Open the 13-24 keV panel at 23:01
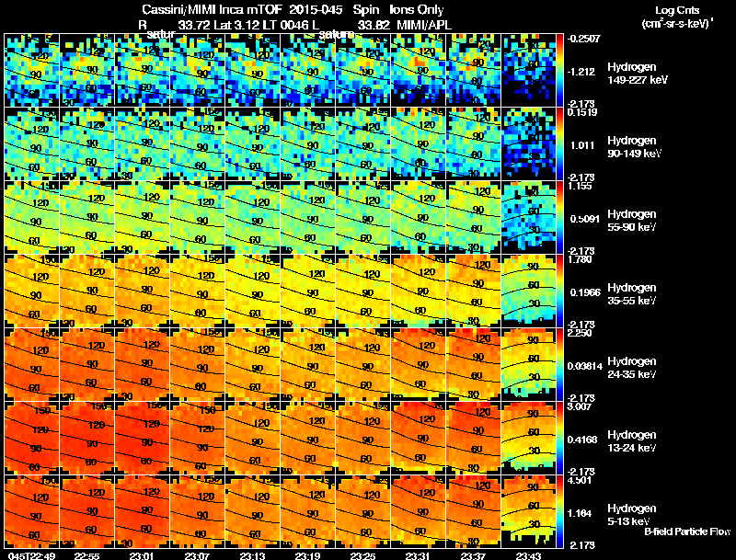The height and width of the screenshot is (560, 736). click(143, 439)
